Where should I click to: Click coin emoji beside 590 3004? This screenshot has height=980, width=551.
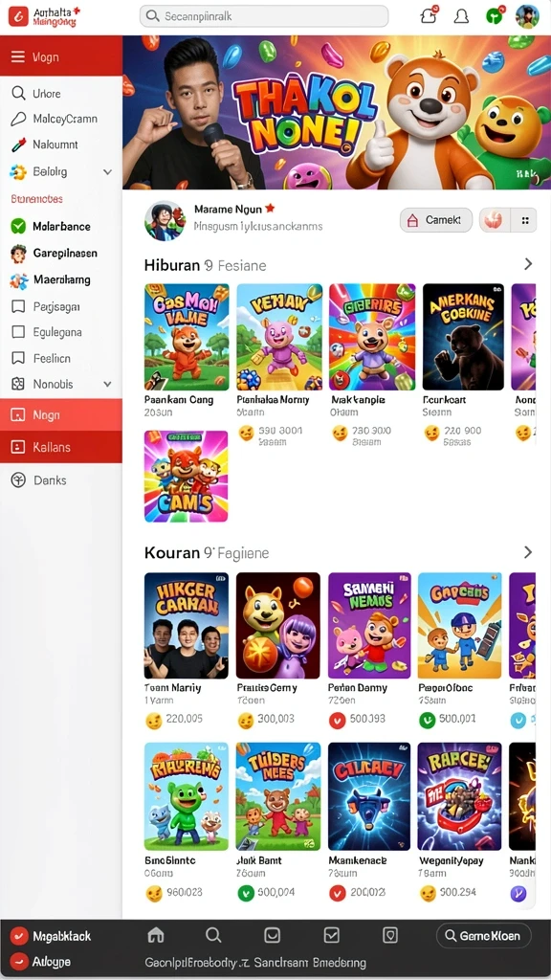(247, 434)
